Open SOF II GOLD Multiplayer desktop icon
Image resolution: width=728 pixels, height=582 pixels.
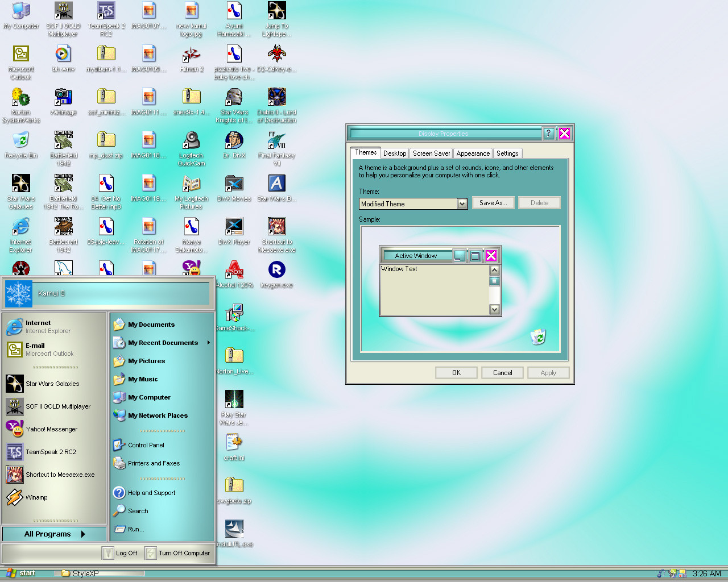coord(64,19)
